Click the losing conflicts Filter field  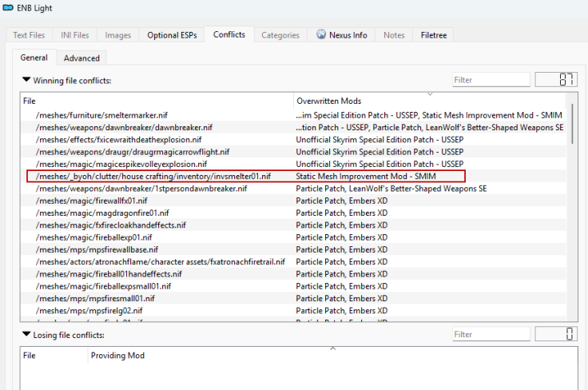[491, 334]
